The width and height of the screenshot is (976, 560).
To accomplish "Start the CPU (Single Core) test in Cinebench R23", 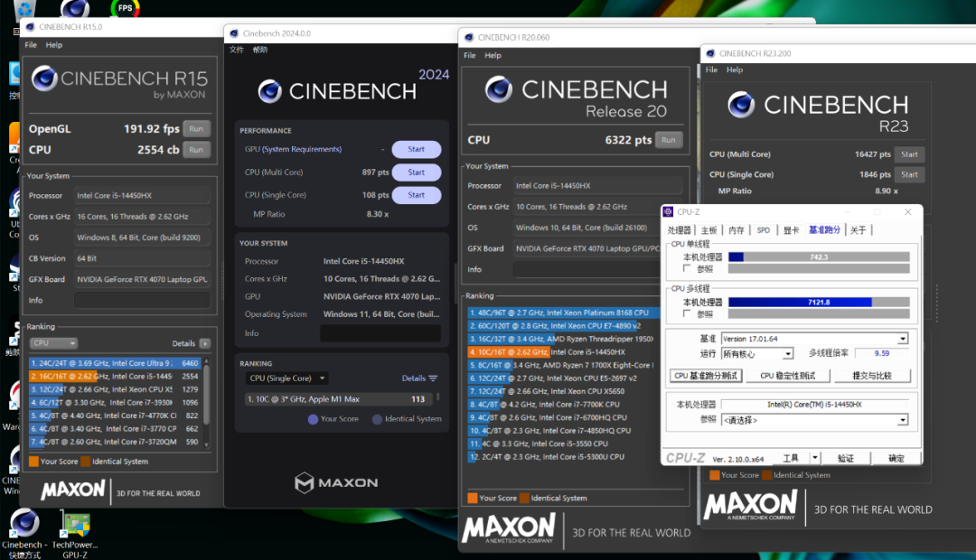I will click(x=909, y=175).
